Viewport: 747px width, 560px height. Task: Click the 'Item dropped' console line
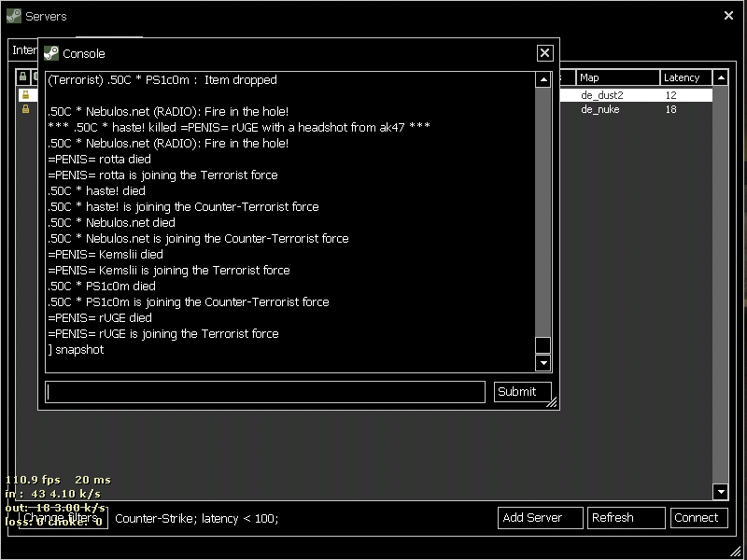(162, 80)
